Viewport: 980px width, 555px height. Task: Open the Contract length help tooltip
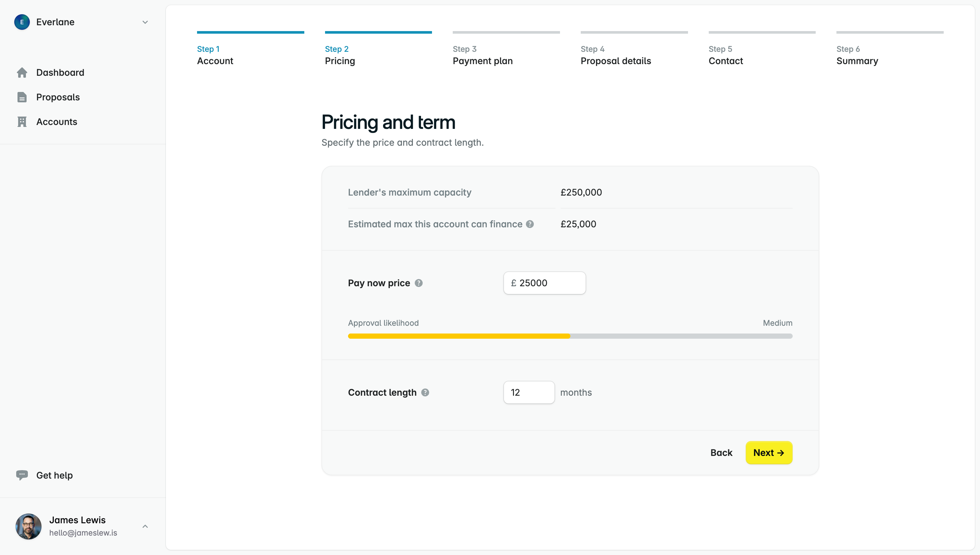tap(425, 392)
